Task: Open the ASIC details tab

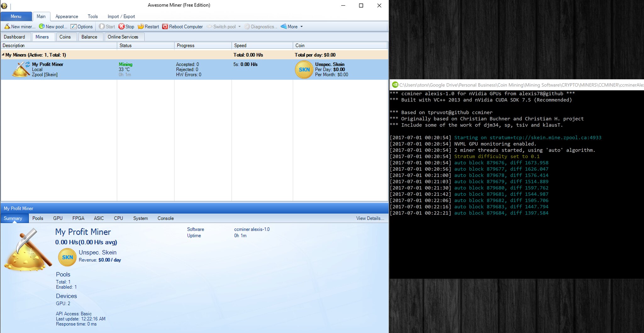Action: pyautogui.click(x=99, y=218)
